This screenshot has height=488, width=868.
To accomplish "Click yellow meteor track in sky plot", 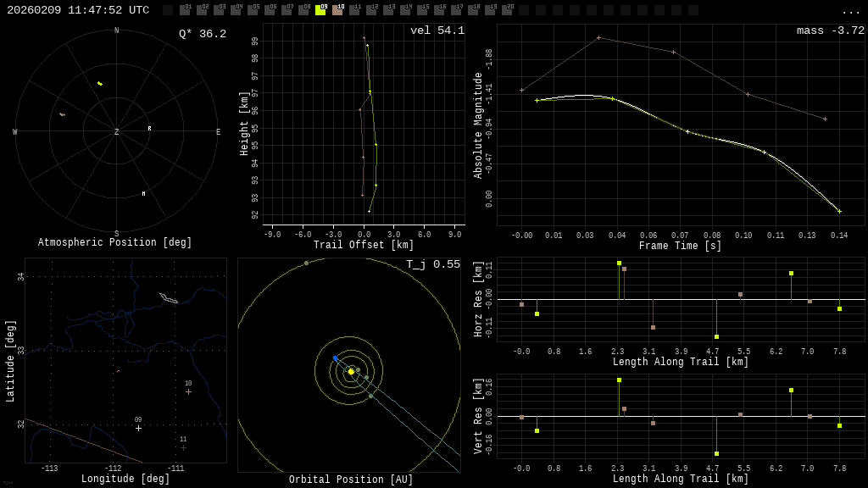I will point(100,83).
